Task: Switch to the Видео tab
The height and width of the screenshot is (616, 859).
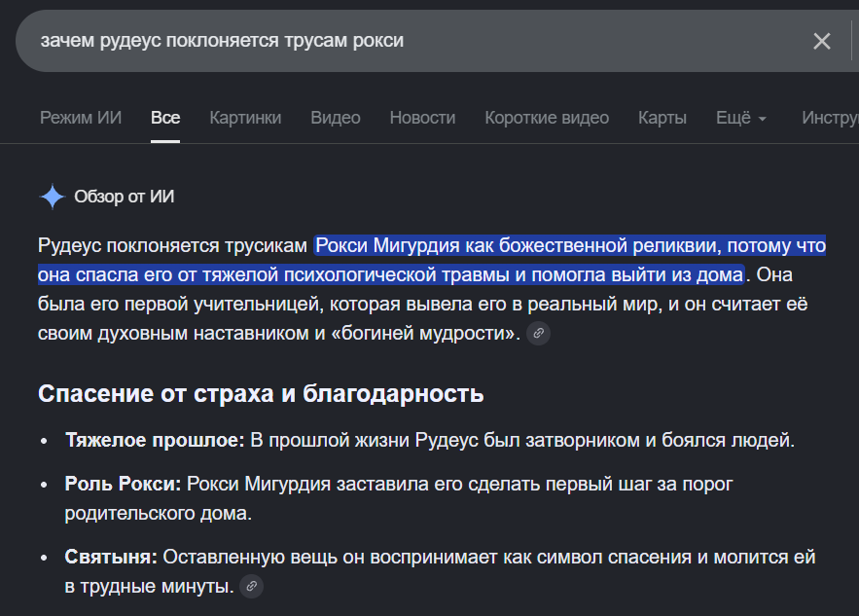Action: (336, 118)
